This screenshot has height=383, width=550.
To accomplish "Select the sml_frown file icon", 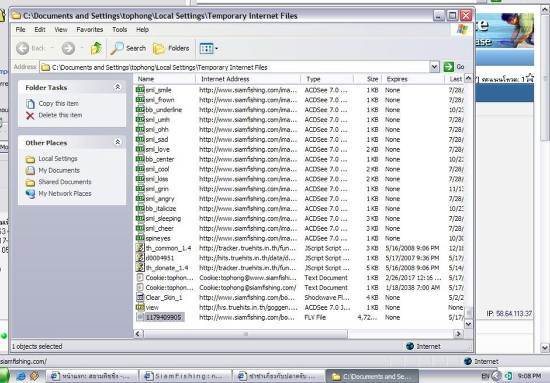I will coord(140,100).
